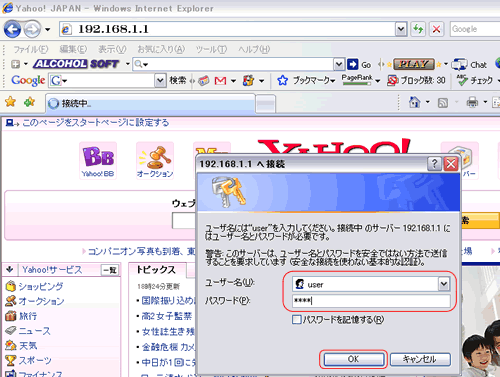Click the Google toolbar logo

pyautogui.click(x=28, y=80)
